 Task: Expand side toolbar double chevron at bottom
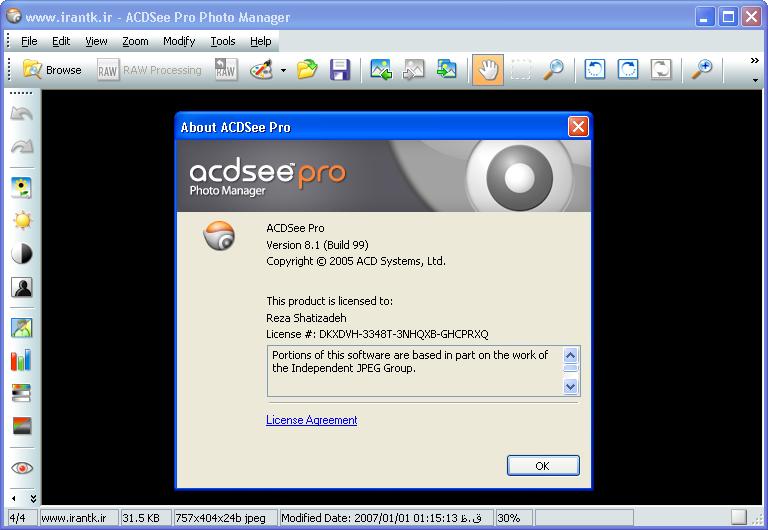[33, 499]
